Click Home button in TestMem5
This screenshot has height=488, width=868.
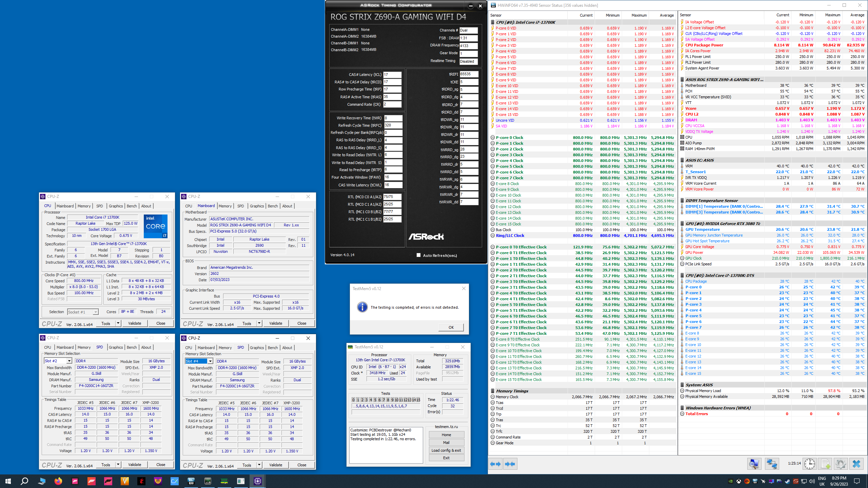pos(446,435)
